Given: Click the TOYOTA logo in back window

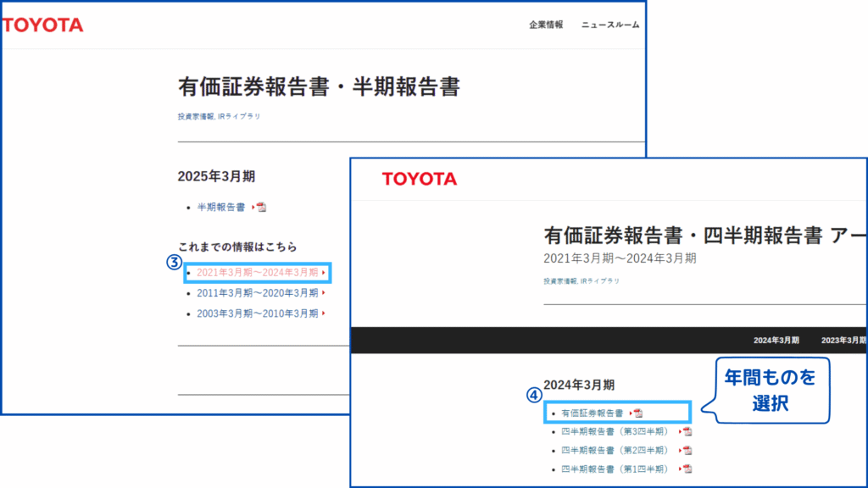Looking at the screenshot, I should (x=42, y=25).
